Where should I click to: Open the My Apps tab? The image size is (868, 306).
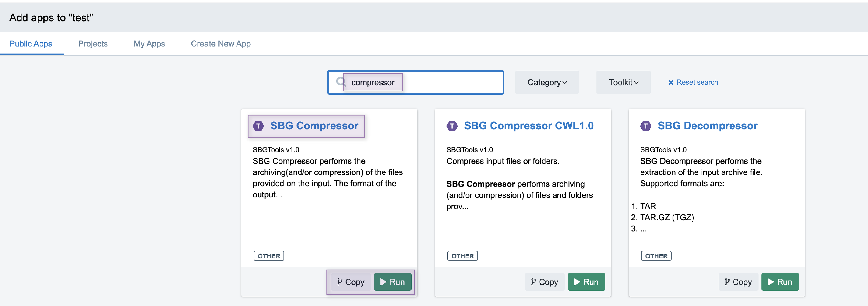tap(149, 44)
